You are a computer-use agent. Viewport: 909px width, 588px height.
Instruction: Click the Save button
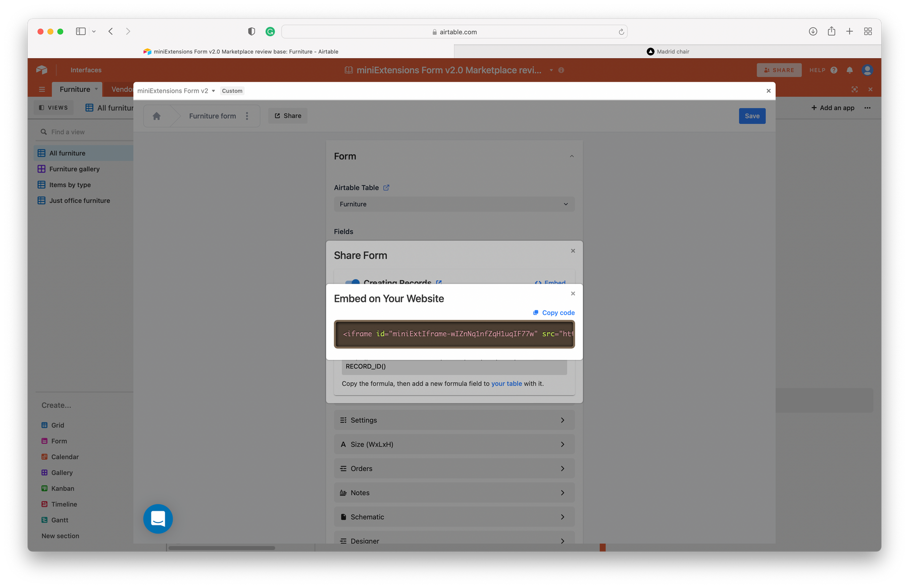(x=752, y=116)
